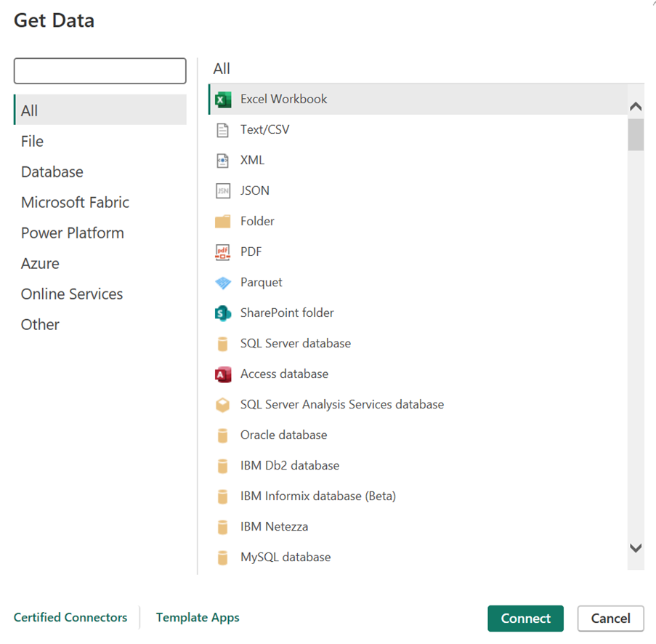Screen dimensions: 656x644
Task: Select the Text/CSV document icon
Action: click(223, 130)
